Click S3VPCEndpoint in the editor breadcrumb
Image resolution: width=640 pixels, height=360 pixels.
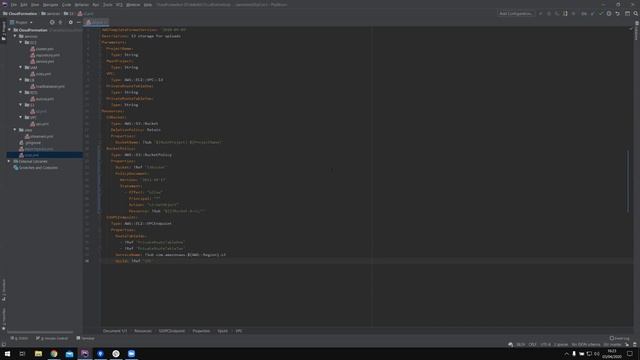tap(172, 331)
